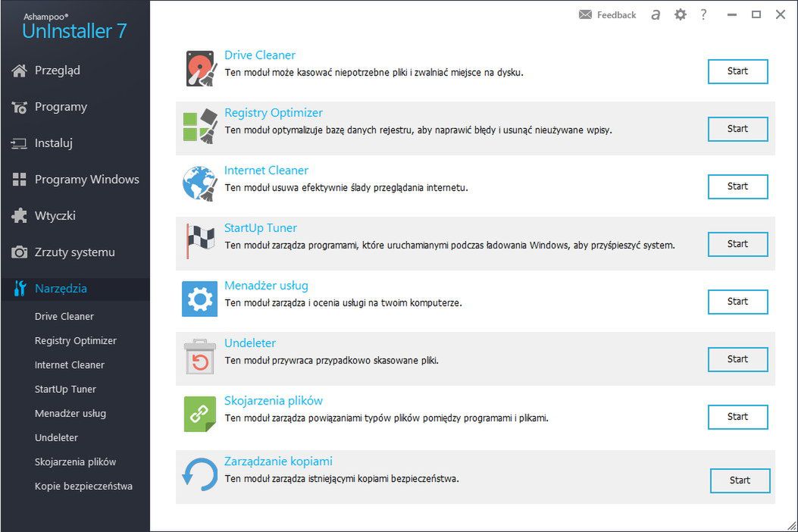798x532 pixels.
Task: Click the Undeleter trash bin icon
Action: (200, 356)
